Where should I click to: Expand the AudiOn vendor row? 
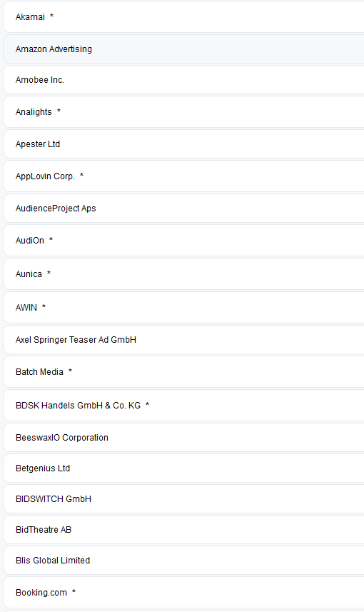click(x=183, y=241)
